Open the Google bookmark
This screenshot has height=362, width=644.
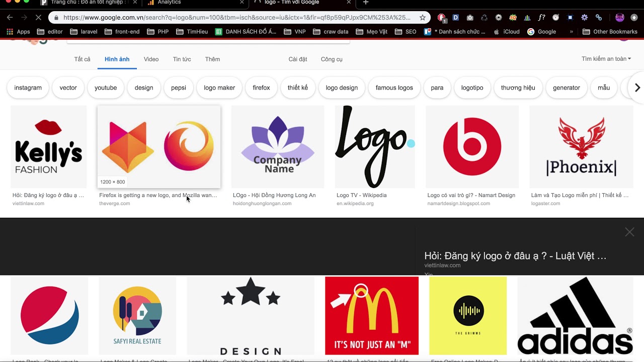coord(542,32)
